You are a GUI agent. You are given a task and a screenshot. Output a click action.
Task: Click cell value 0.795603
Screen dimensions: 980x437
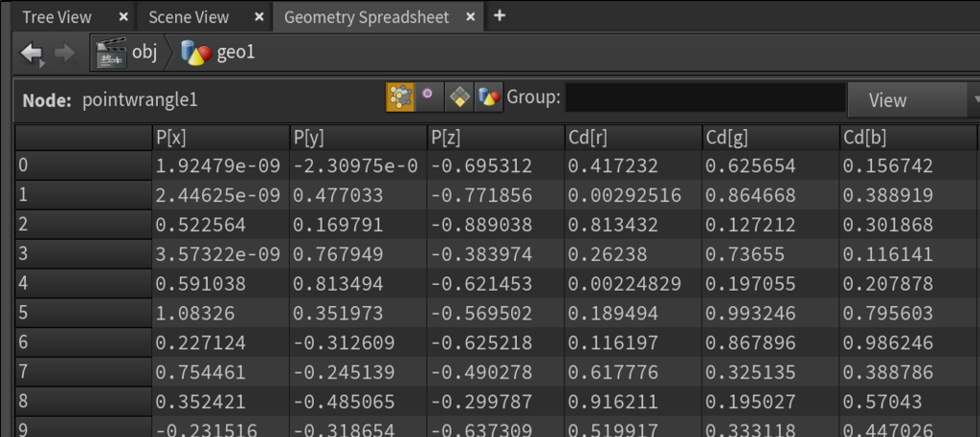click(x=887, y=314)
